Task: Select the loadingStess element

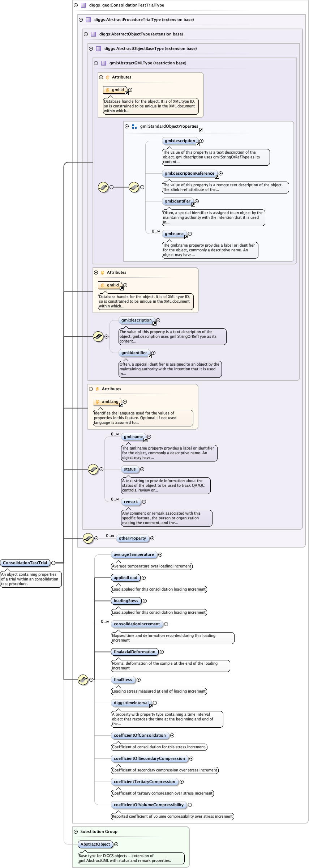Action: pos(126,601)
